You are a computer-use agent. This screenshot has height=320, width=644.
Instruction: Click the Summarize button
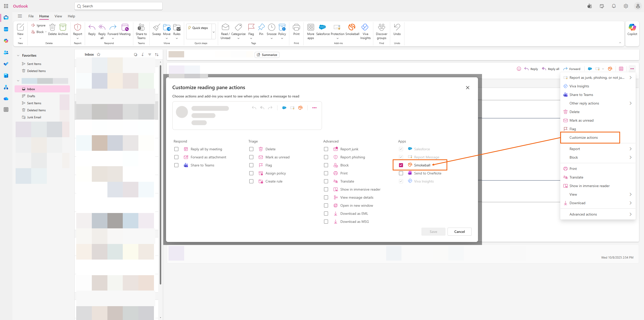click(267, 55)
